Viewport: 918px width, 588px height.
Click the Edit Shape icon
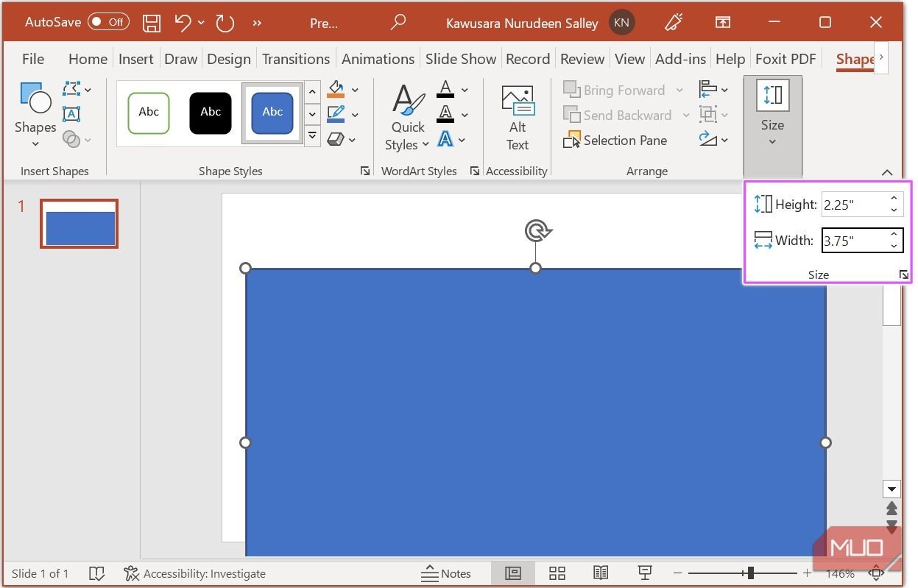point(71,90)
